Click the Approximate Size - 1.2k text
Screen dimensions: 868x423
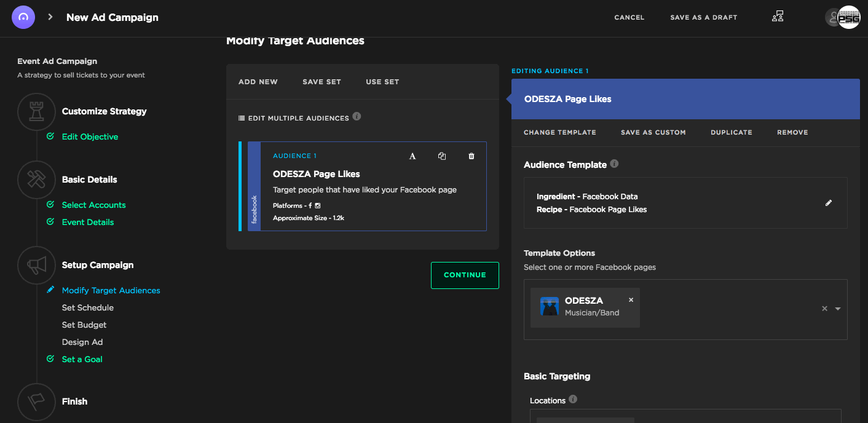pyautogui.click(x=309, y=218)
